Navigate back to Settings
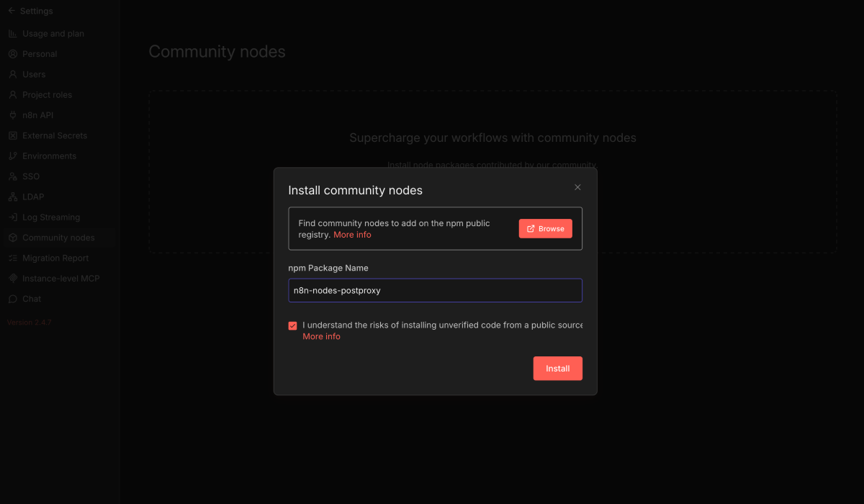The width and height of the screenshot is (864, 504). 32,11
